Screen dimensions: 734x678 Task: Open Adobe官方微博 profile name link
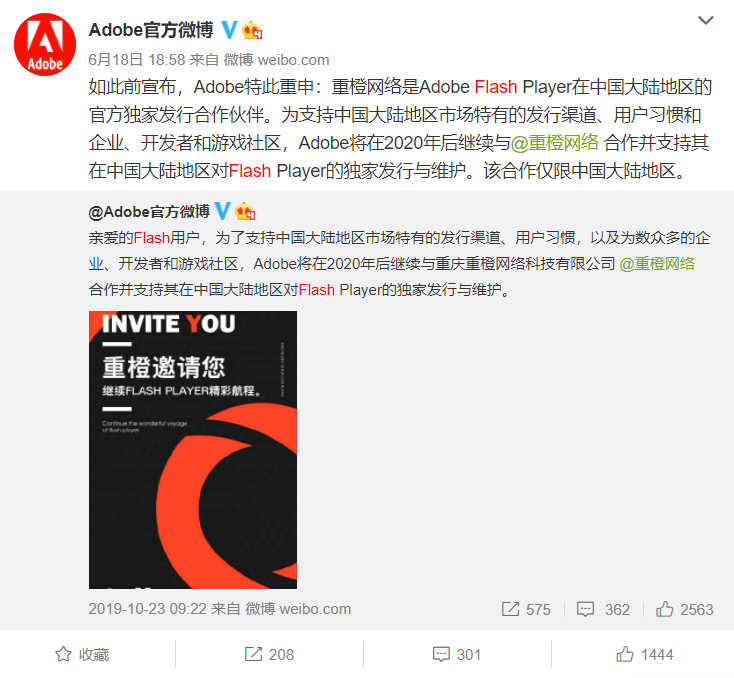coord(151,30)
